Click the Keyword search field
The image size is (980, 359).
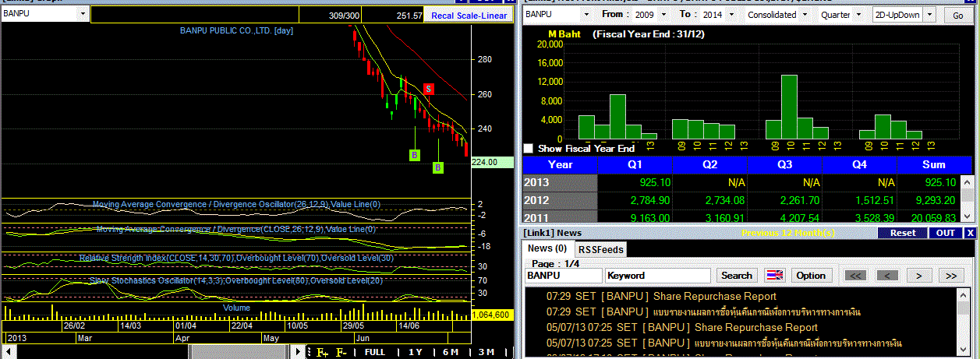[x=658, y=276]
